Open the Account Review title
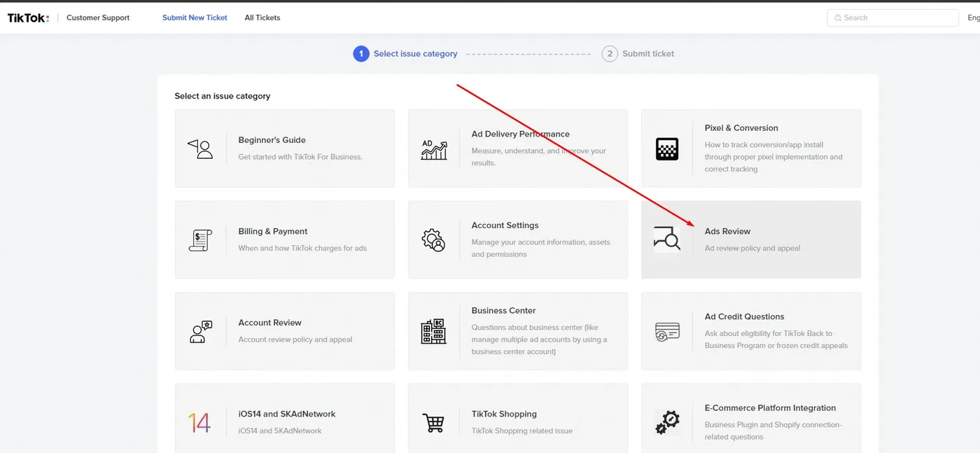 [x=269, y=323]
